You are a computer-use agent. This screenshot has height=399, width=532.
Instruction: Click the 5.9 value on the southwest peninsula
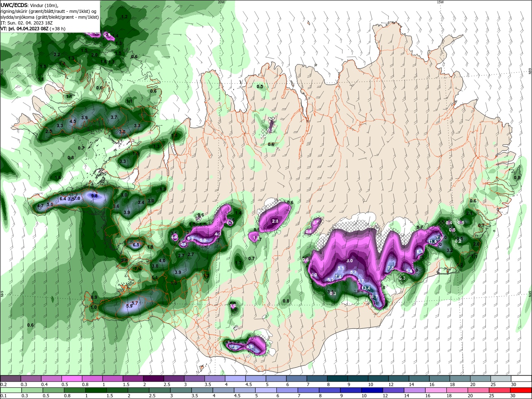[129, 306]
